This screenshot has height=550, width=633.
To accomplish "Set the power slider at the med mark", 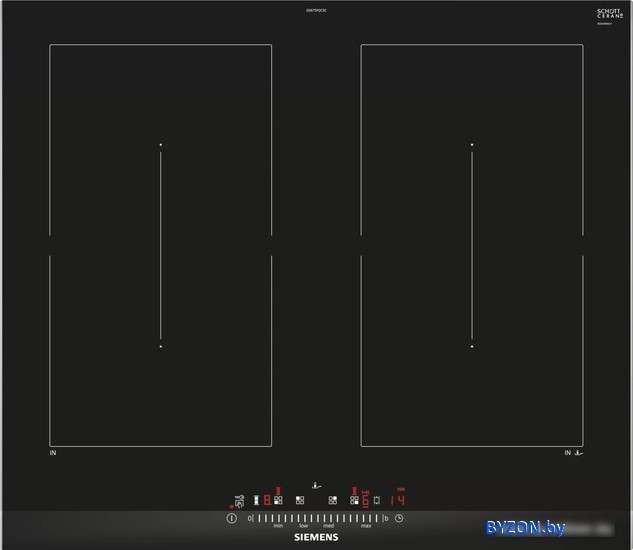I will click(x=329, y=518).
